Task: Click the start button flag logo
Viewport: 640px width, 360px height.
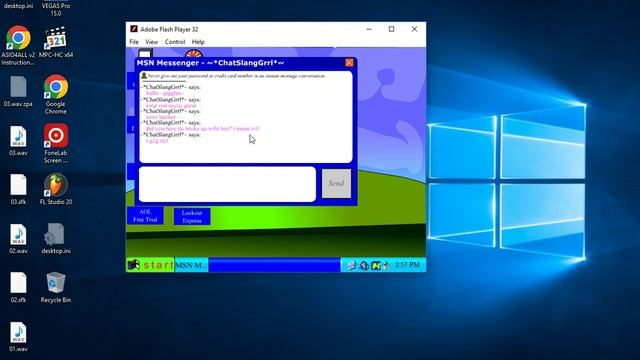Action: 133,265
